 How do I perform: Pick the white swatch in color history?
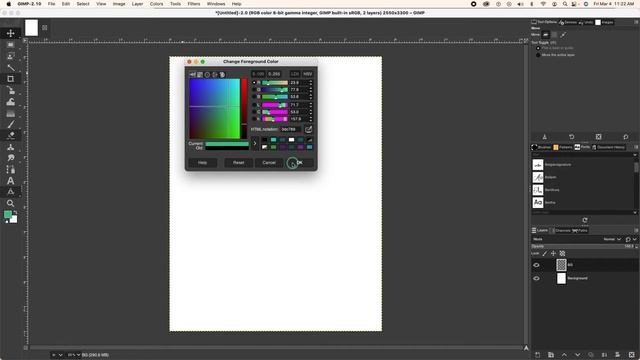tap(291, 140)
